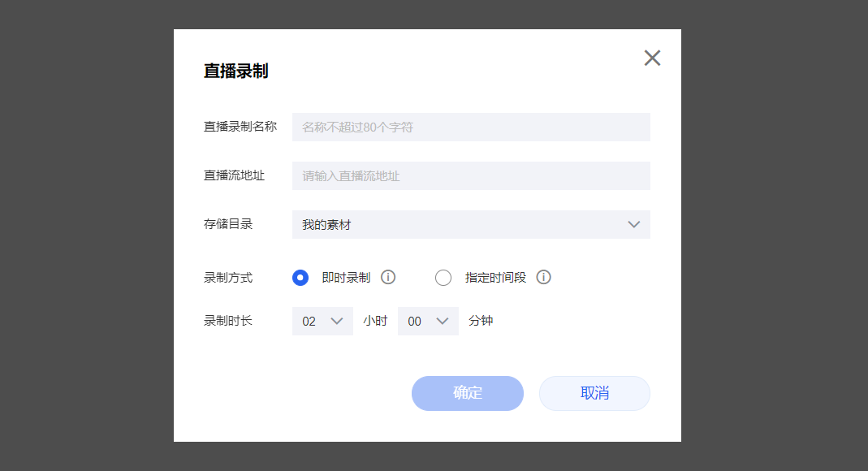The image size is (868, 471).
Task: Click the 确定 confirm button
Action: 468,394
